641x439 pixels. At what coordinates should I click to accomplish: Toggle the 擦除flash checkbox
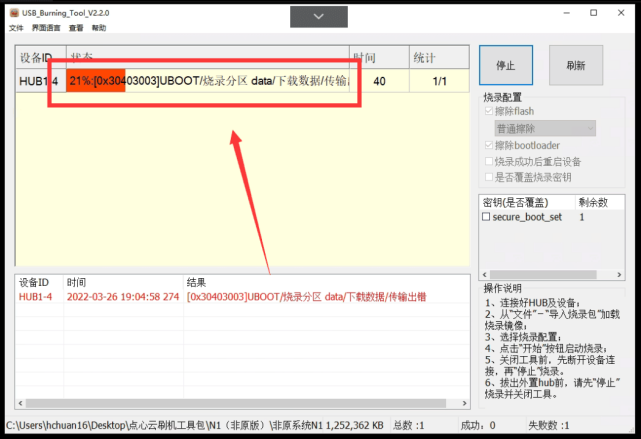489,112
